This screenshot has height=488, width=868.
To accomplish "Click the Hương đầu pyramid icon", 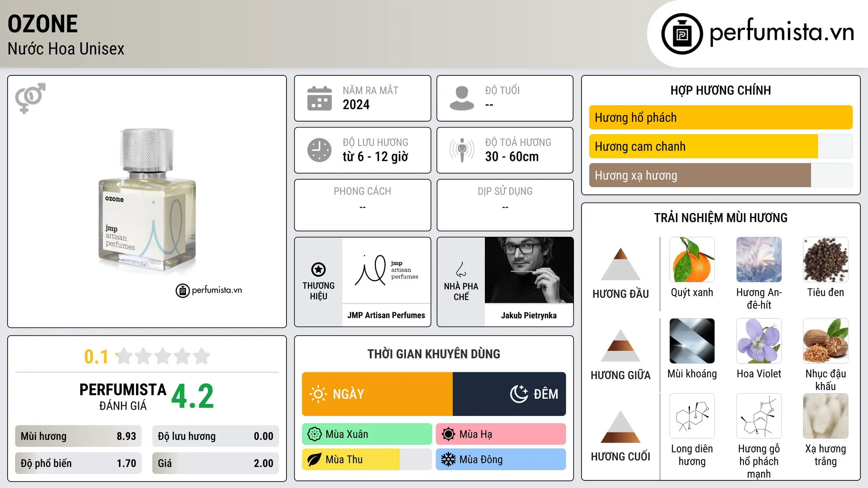I will (x=620, y=264).
